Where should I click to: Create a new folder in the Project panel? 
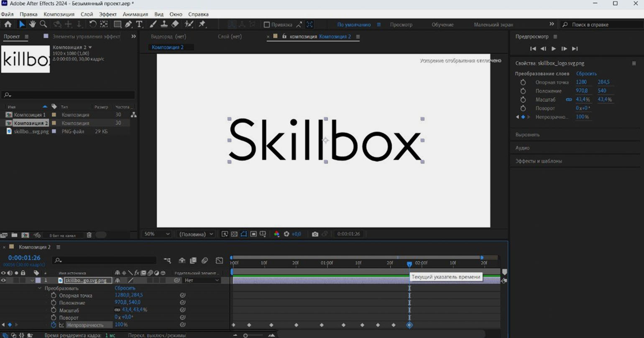[14, 235]
